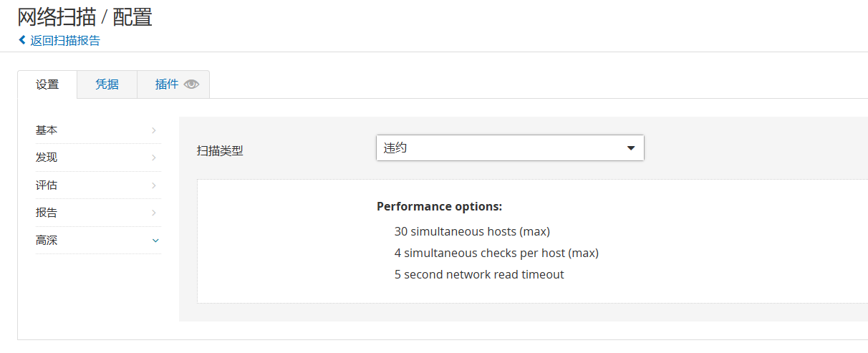The width and height of the screenshot is (868, 353).
Task: Click the 扫描类型 field label
Action: (220, 151)
